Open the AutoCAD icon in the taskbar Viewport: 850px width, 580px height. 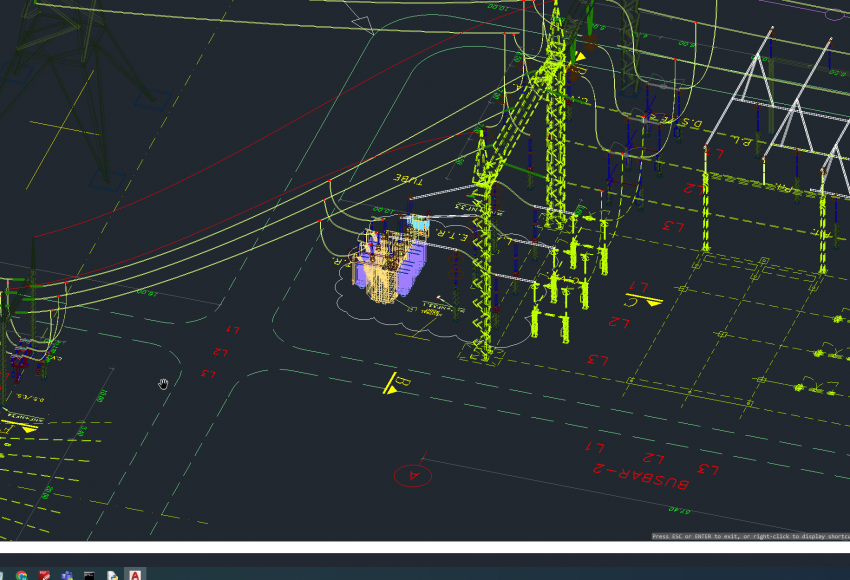coord(135,575)
